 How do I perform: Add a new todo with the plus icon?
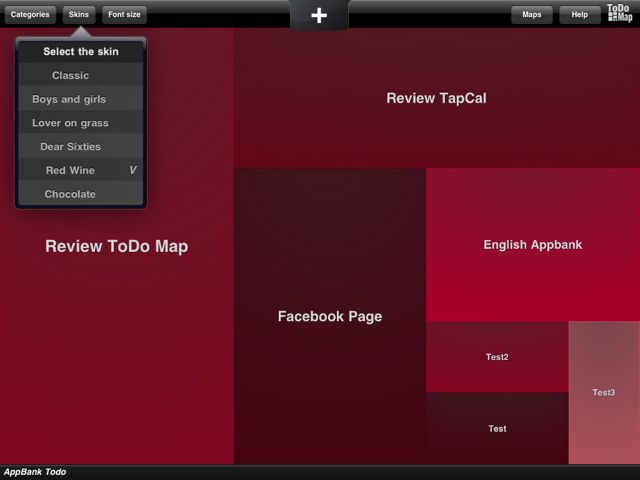coord(319,16)
